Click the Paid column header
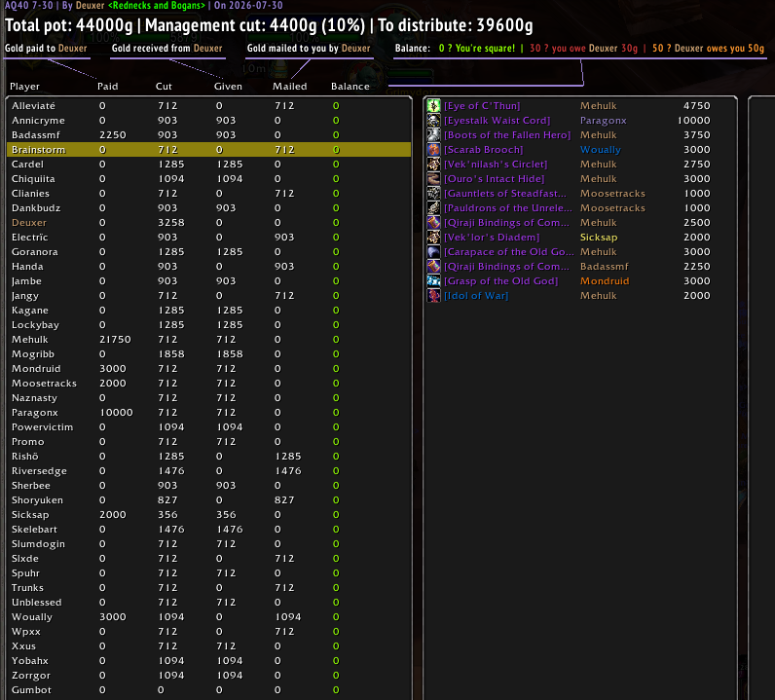 pos(108,86)
